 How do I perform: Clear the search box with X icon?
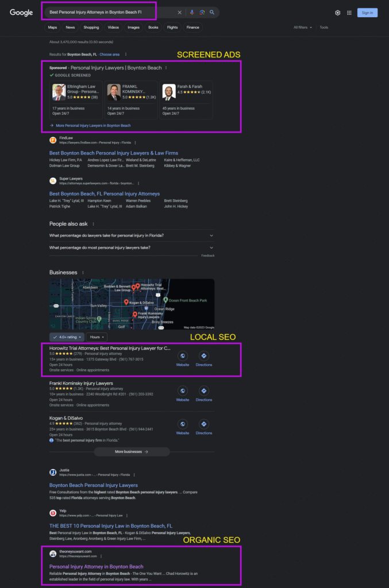click(x=179, y=12)
